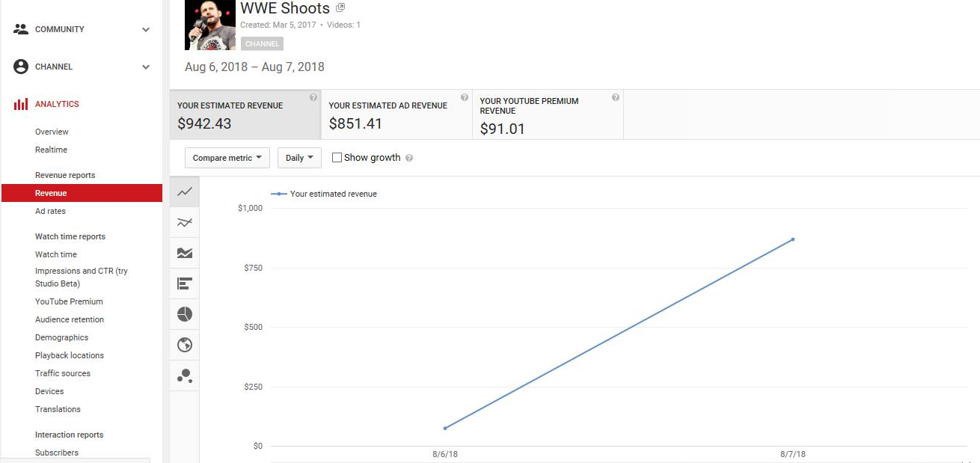980x463 pixels.
Task: Click the Interaction reports heading
Action: 69,435
